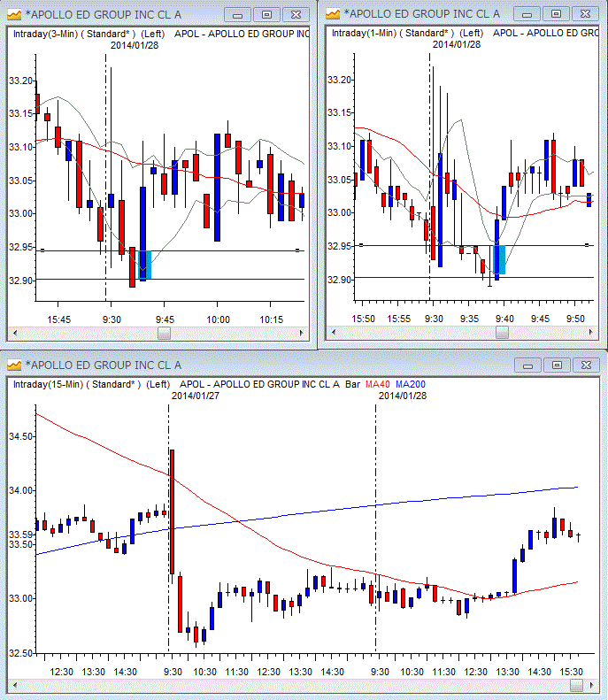This screenshot has height=700, width=608.
Task: Click the cyan highlighted box in the 1-Min chart
Action: [499, 259]
